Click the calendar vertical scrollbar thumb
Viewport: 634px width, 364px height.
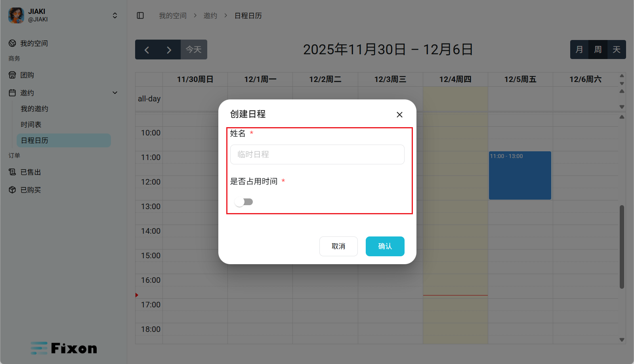pyautogui.click(x=622, y=246)
